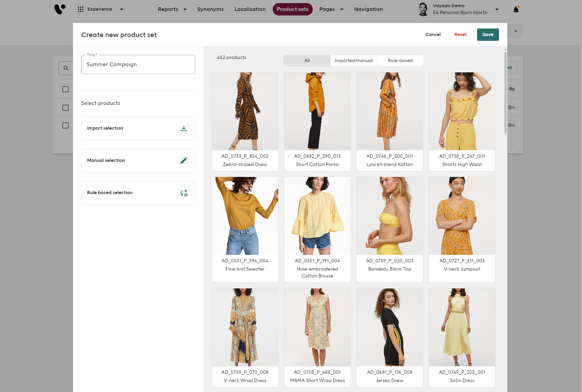Select the Fine-knit Sweater thumbnail
The width and height of the screenshot is (582, 392).
pos(245,216)
